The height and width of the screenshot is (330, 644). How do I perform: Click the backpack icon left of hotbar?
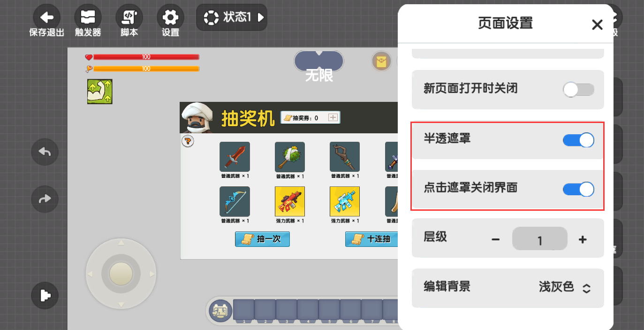tap(220, 311)
